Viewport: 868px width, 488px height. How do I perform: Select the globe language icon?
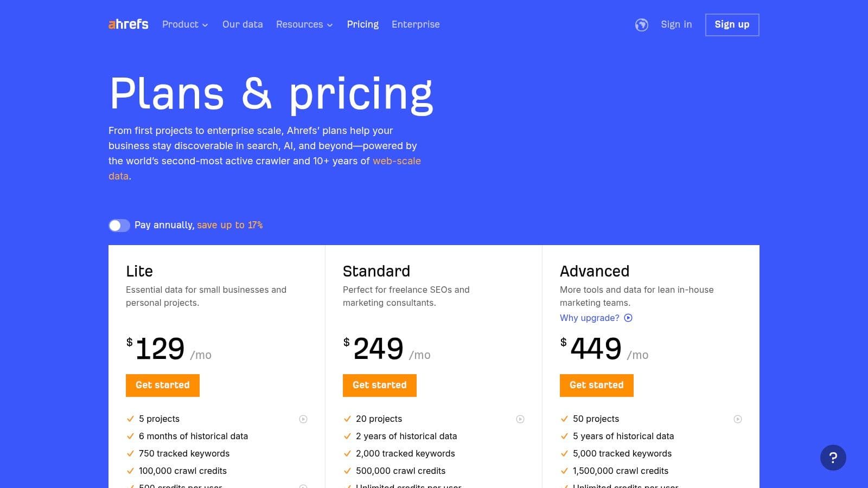click(x=642, y=24)
